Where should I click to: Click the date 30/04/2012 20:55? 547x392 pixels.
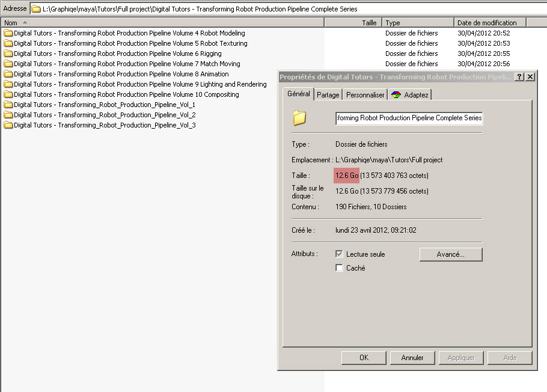pyautogui.click(x=483, y=54)
